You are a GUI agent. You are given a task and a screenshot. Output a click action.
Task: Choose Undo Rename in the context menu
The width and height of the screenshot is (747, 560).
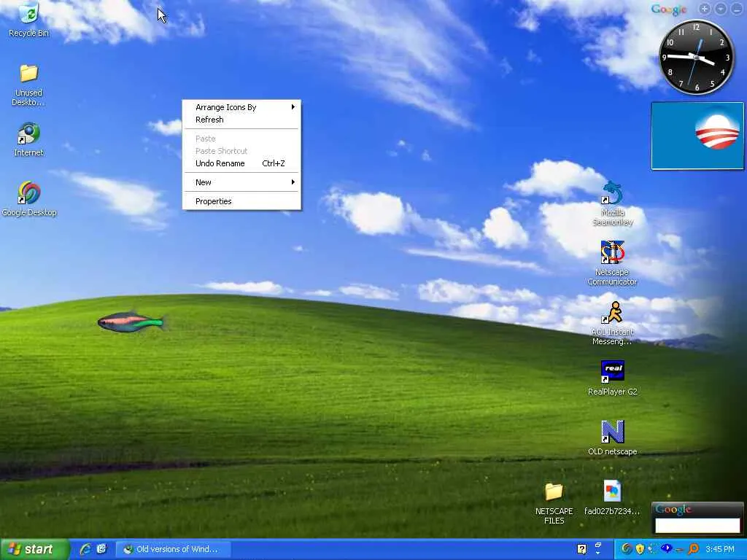[x=241, y=163]
